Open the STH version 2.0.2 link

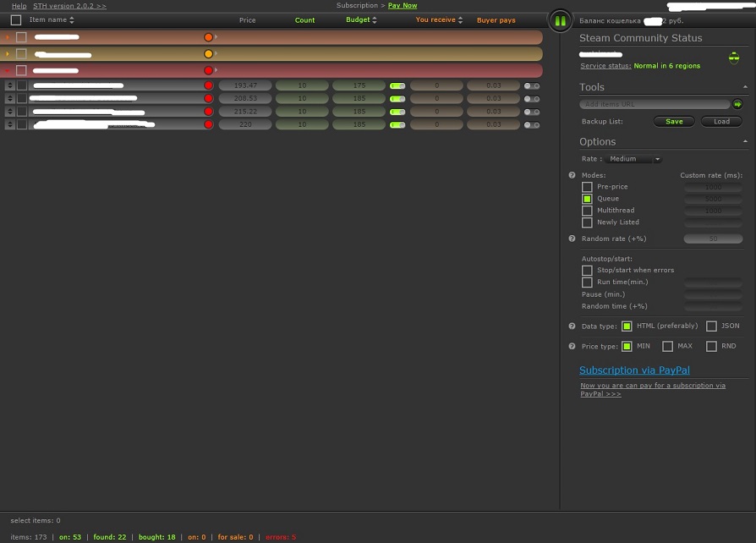tap(69, 6)
